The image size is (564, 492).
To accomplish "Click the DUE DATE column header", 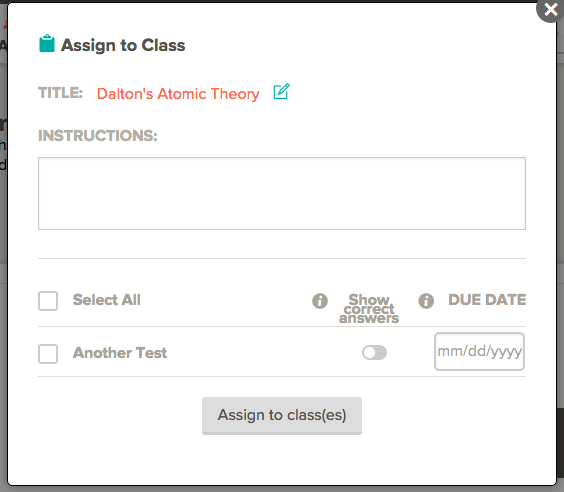I will tap(487, 300).
